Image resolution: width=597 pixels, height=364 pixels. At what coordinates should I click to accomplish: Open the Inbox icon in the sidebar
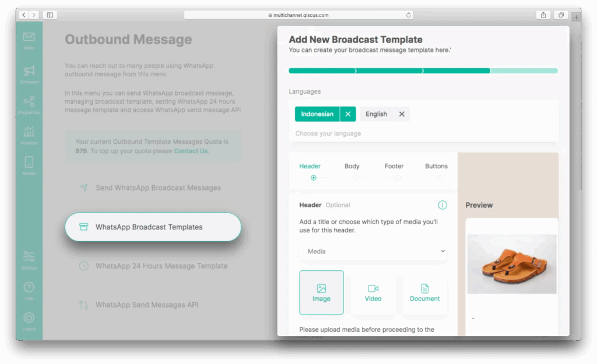29,38
